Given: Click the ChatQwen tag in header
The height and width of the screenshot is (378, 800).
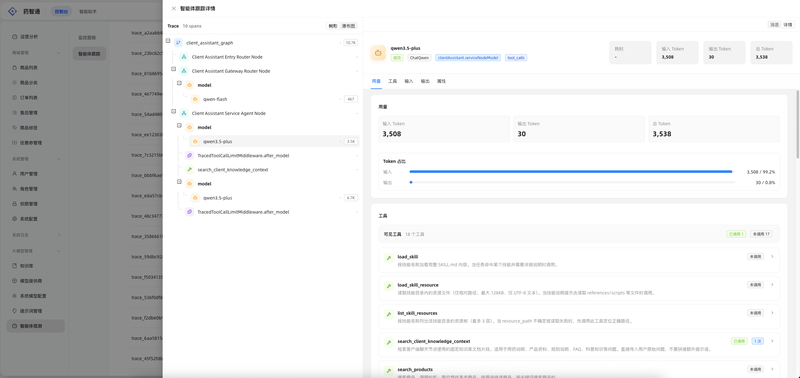Looking at the screenshot, I should pyautogui.click(x=418, y=58).
